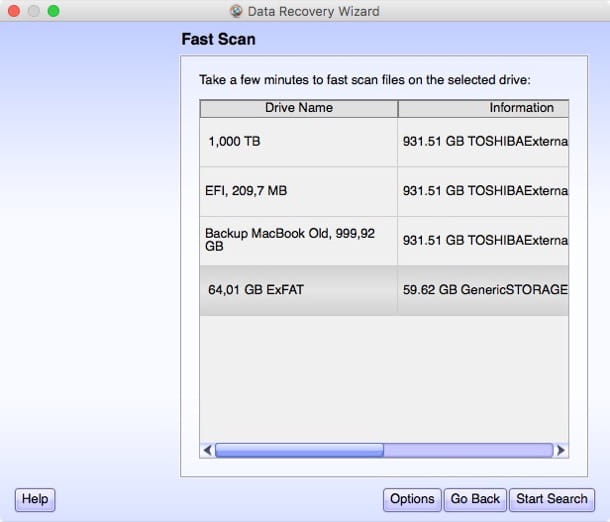The width and height of the screenshot is (610, 522).
Task: Click 59.62 GB GenericSTORAGE information cell
Action: point(483,290)
